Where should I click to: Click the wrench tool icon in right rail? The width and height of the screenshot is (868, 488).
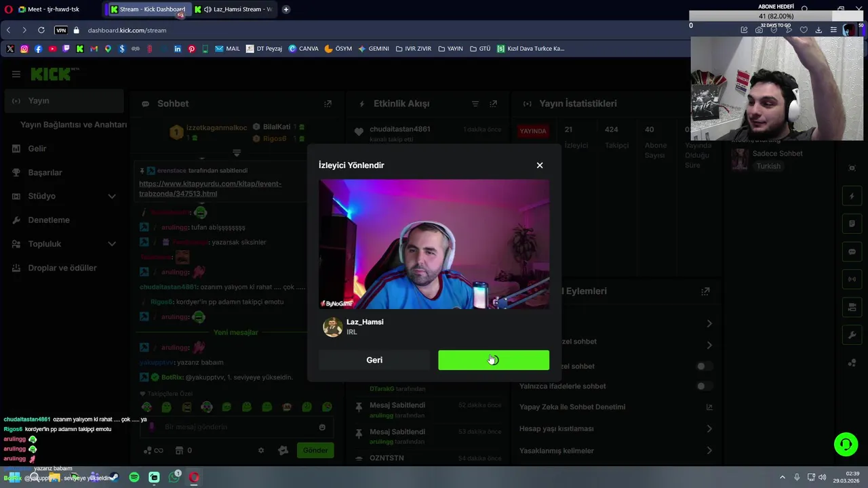click(852, 335)
